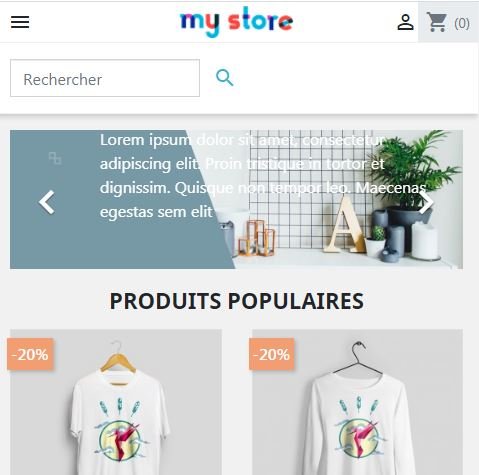The image size is (479, 475).
Task: Click the user account icon
Action: [x=405, y=22]
